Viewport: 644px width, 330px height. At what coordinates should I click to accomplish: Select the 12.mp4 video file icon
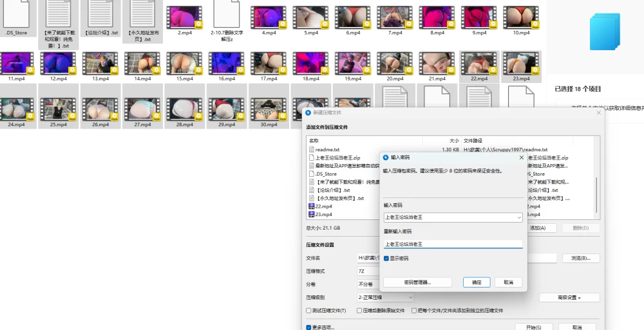pos(58,63)
